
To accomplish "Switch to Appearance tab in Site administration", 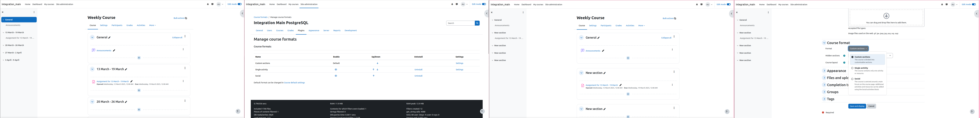I will pos(314,30).
